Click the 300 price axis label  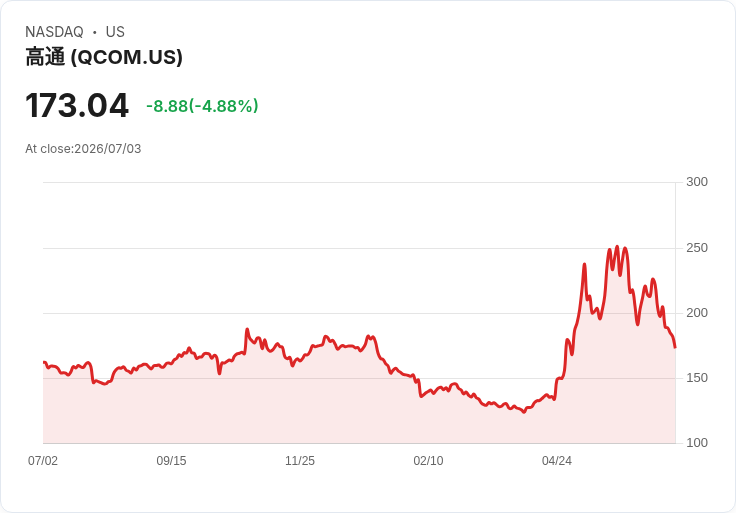click(x=697, y=182)
